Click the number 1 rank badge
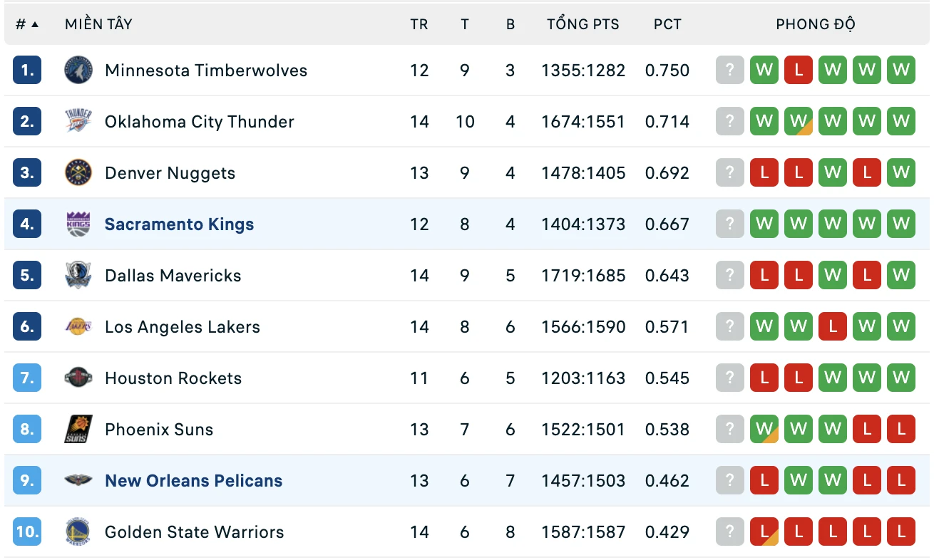This screenshot has height=560, width=934. click(27, 71)
